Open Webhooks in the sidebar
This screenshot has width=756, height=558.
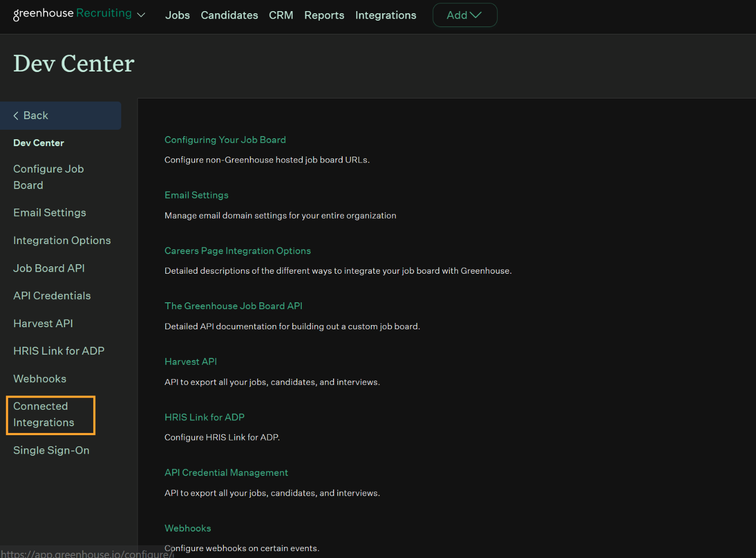[40, 379]
